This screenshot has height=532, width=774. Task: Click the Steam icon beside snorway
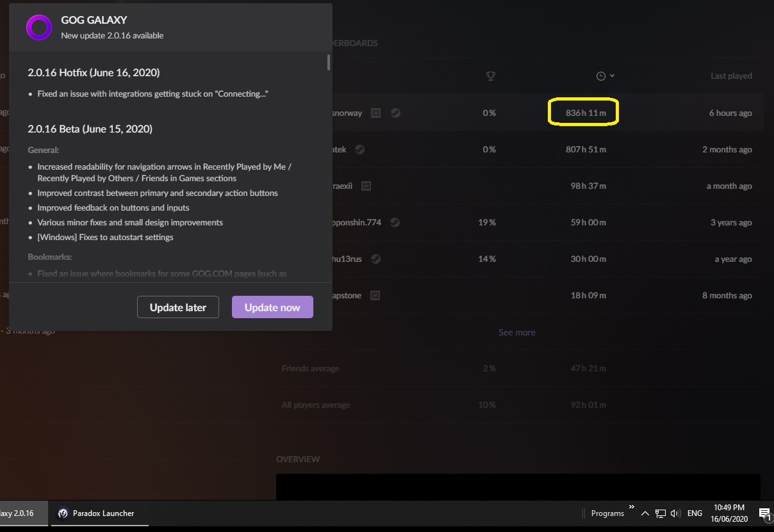396,113
